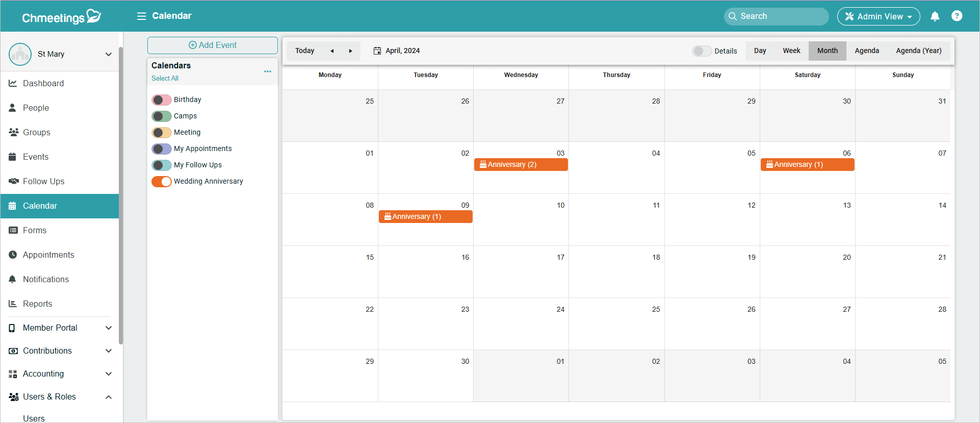Viewport: 980px width, 423px height.
Task: Enable the Details toggle
Action: pyautogui.click(x=702, y=51)
